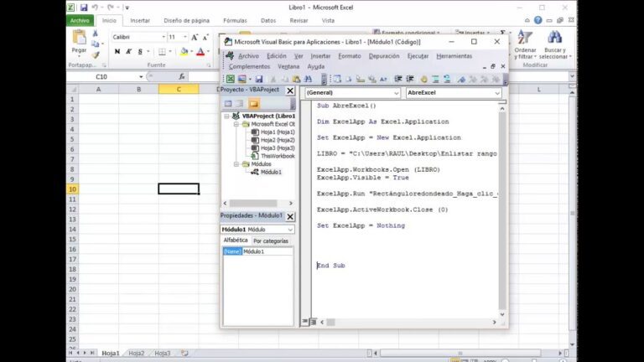Click View Object icon in Project panel
This screenshot has height=362, width=644.
(x=240, y=104)
